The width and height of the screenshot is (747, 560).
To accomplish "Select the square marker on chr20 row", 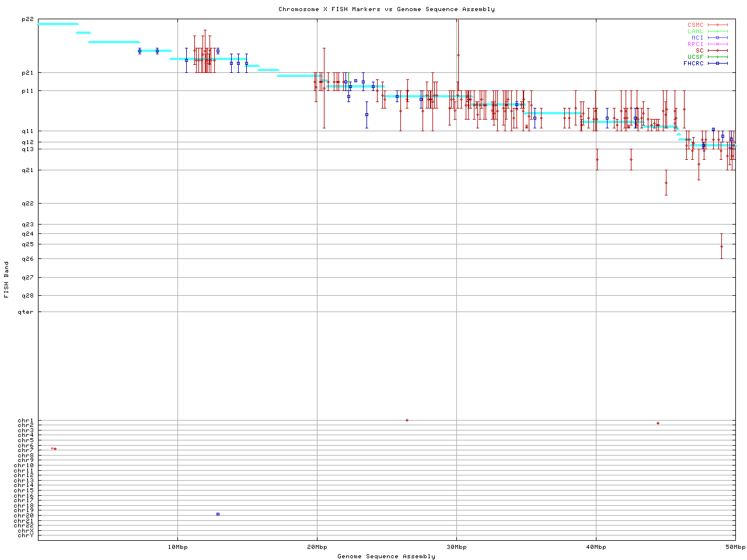I will pyautogui.click(x=218, y=514).
